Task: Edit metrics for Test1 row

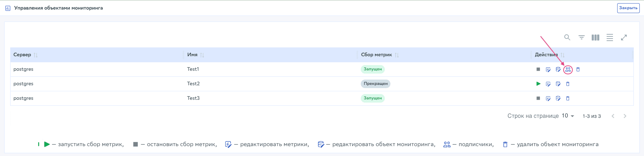Action: click(x=548, y=69)
